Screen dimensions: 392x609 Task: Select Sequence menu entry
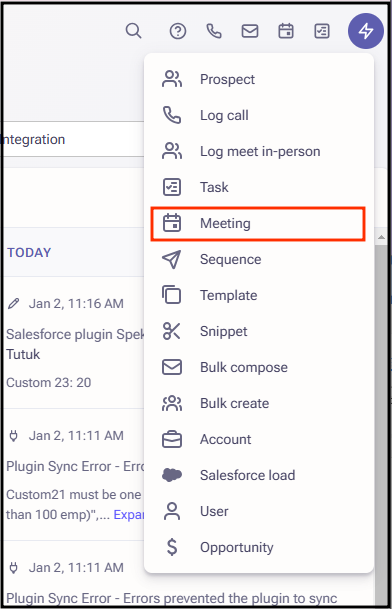pos(258,259)
